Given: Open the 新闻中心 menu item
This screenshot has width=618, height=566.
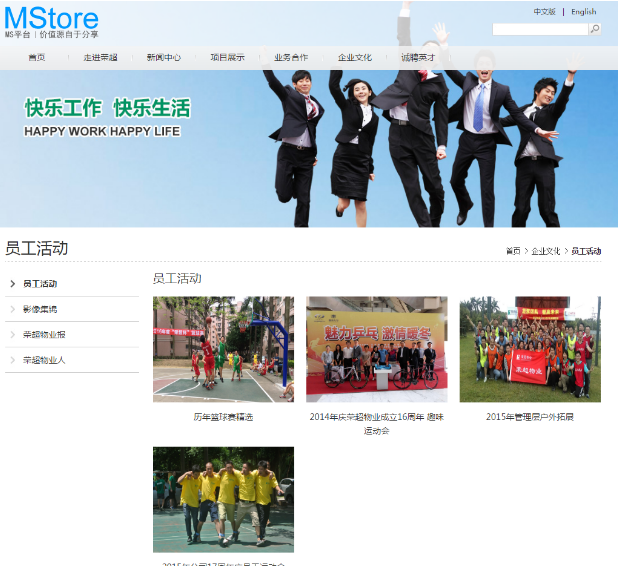Looking at the screenshot, I should [x=164, y=58].
